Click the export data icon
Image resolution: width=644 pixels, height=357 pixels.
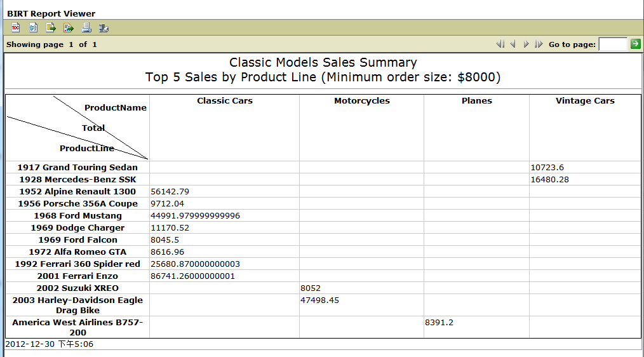pyautogui.click(x=51, y=27)
